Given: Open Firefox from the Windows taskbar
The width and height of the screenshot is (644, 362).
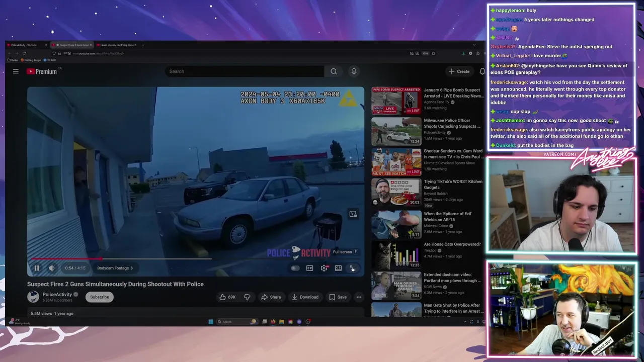Looking at the screenshot, I should click(273, 322).
